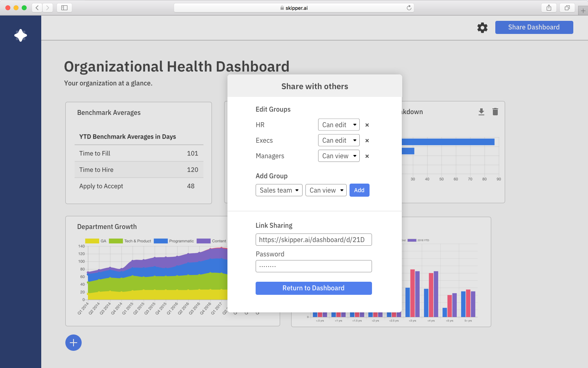Open the HR permission dropdown
The image size is (588, 368).
click(x=339, y=125)
